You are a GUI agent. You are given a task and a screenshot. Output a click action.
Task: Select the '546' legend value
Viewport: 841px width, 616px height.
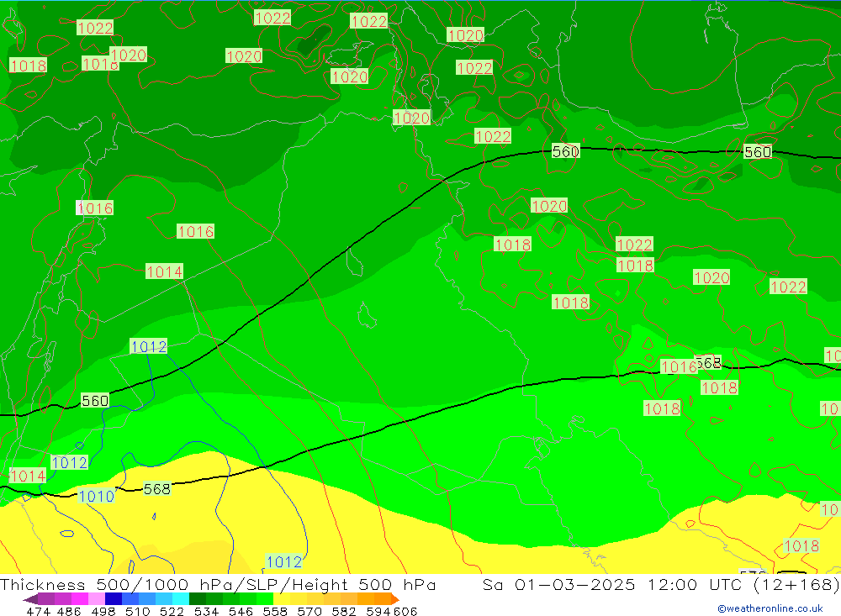241,611
